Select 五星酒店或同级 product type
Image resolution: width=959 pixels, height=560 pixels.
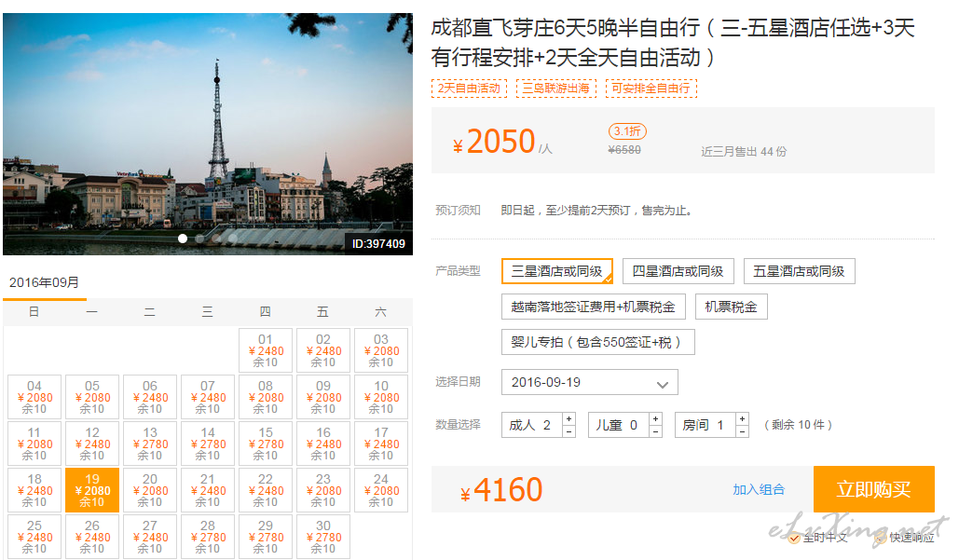pyautogui.click(x=799, y=271)
